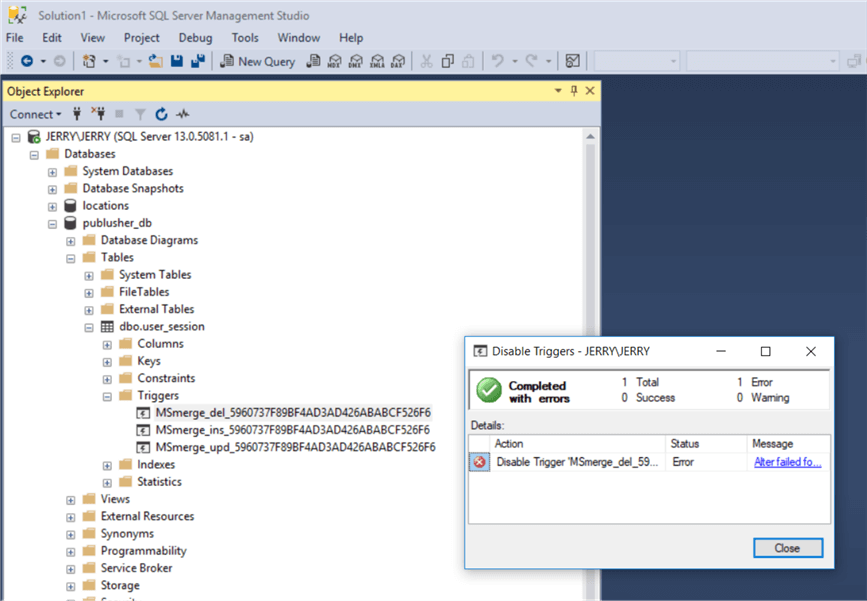Select the Activity Monitor icon
This screenshot has width=867, height=601.
pyautogui.click(x=183, y=114)
